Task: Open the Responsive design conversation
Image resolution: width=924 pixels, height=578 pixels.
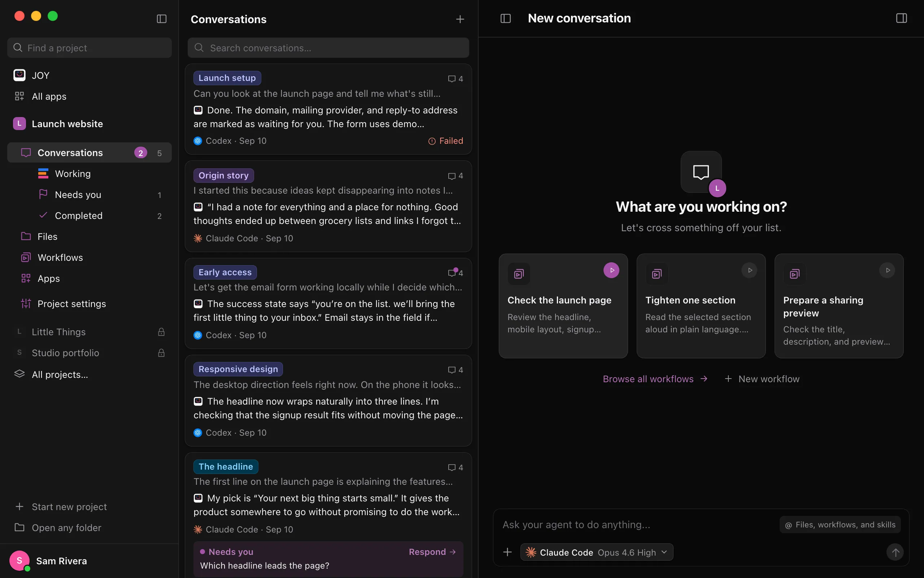Action: (328, 401)
